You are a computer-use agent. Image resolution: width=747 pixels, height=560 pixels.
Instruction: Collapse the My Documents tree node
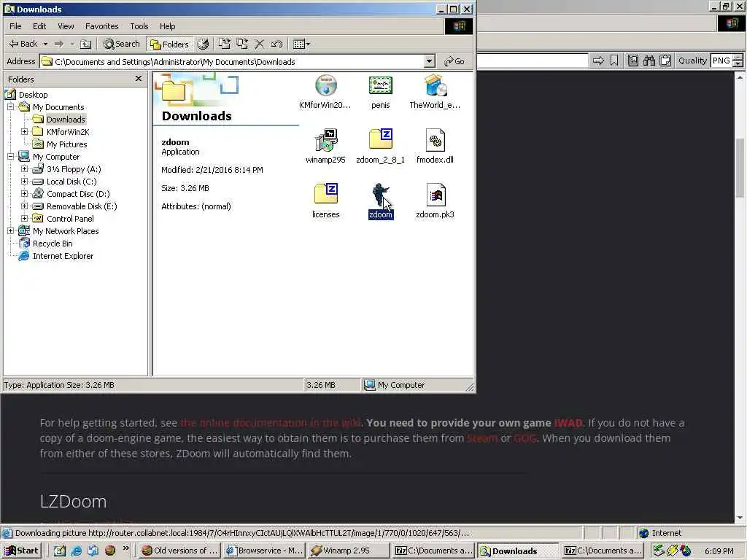(x=10, y=107)
